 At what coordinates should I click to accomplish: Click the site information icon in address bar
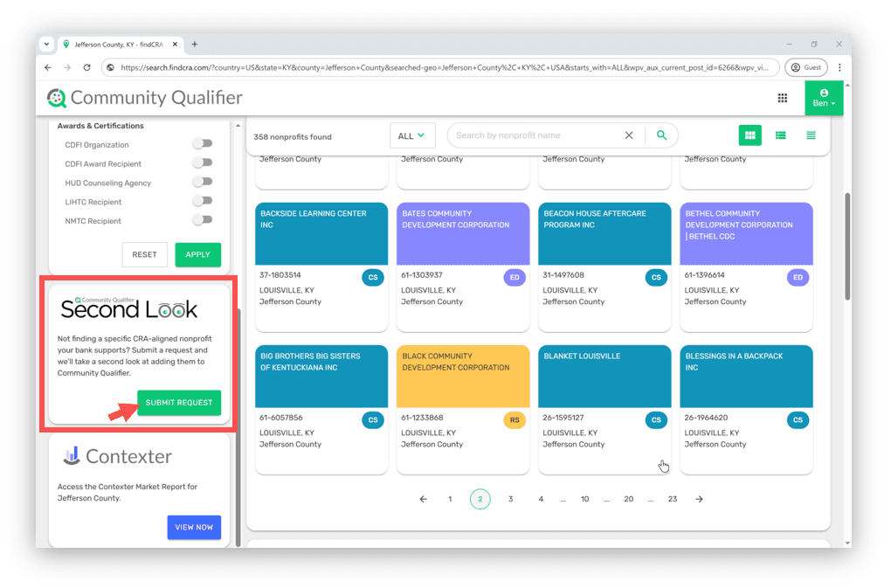pos(111,67)
